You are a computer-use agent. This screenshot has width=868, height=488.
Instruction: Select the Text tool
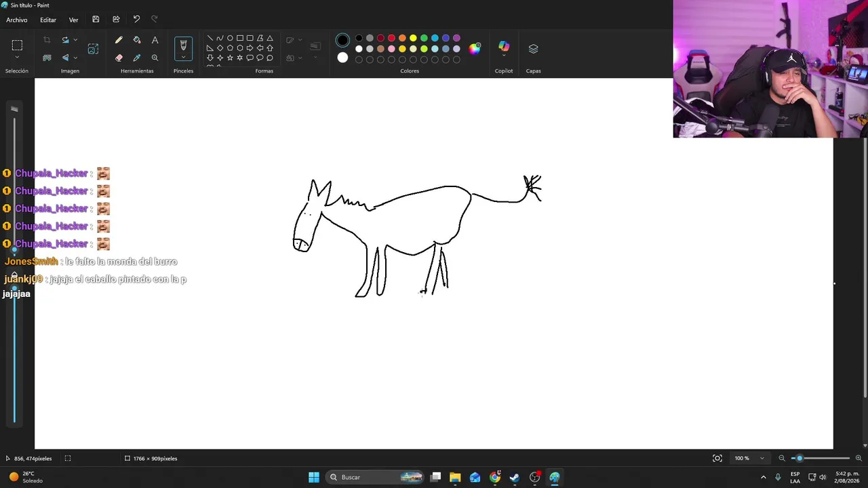pos(155,41)
